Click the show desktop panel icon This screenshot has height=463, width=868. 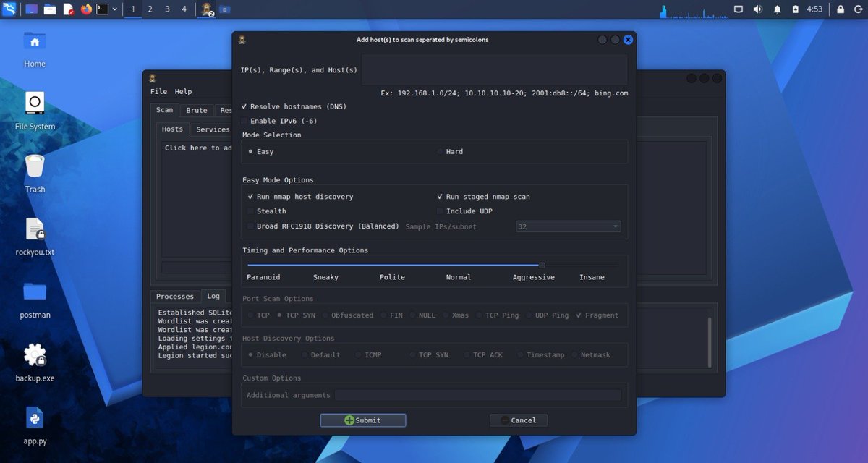(32, 9)
